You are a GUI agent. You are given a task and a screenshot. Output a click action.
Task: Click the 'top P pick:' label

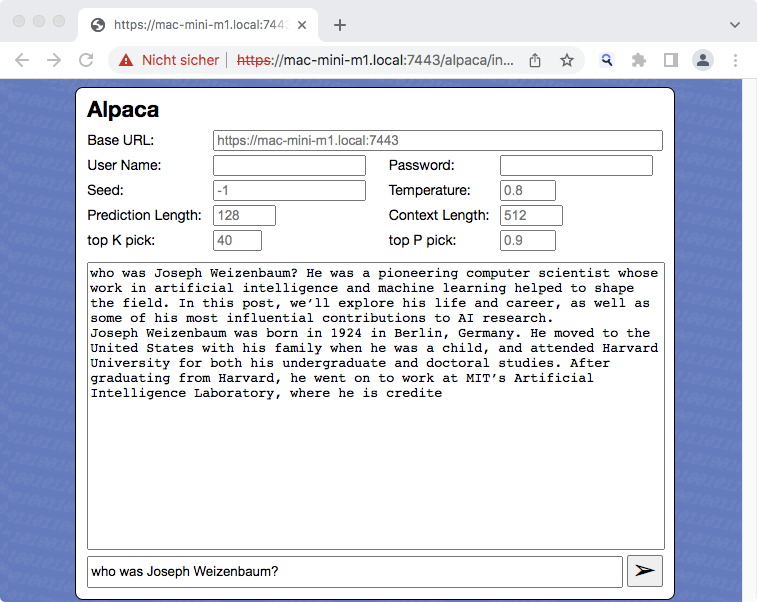pyautogui.click(x=422, y=240)
